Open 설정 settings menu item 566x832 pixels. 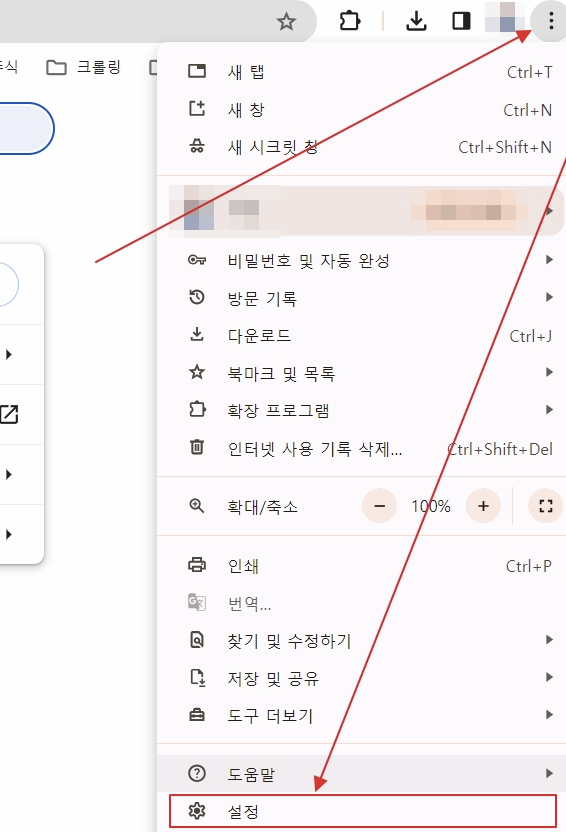pos(363,811)
